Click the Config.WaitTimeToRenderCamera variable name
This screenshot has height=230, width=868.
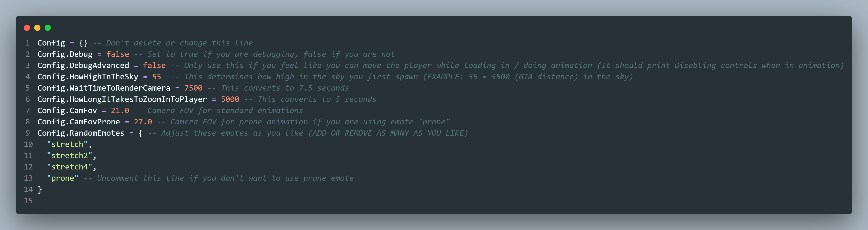[104, 88]
